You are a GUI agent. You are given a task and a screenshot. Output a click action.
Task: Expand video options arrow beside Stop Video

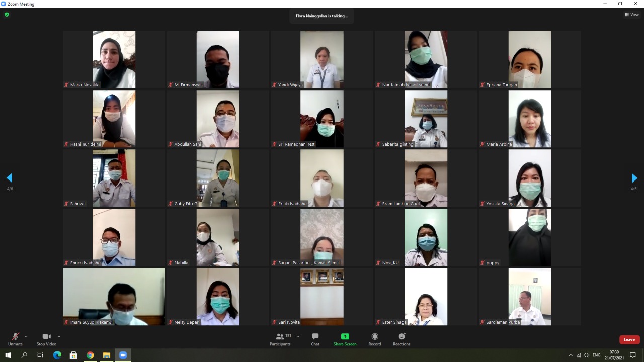(x=59, y=336)
